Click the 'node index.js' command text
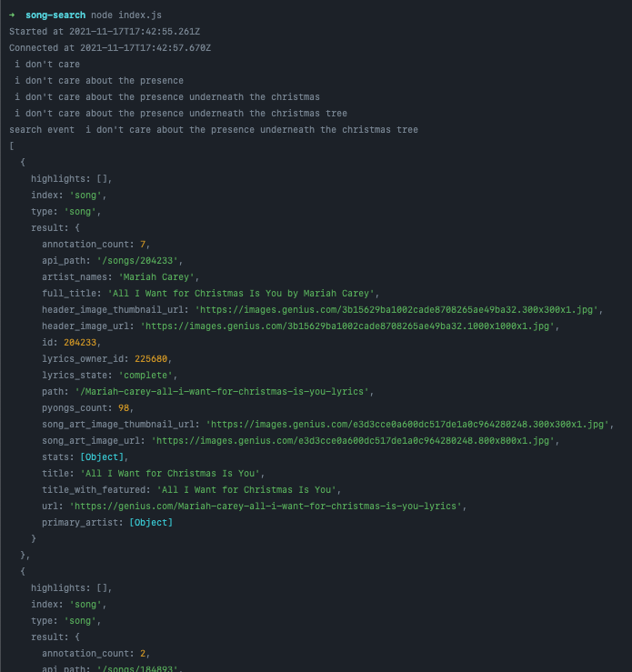This screenshot has height=672, width=632. click(126, 15)
